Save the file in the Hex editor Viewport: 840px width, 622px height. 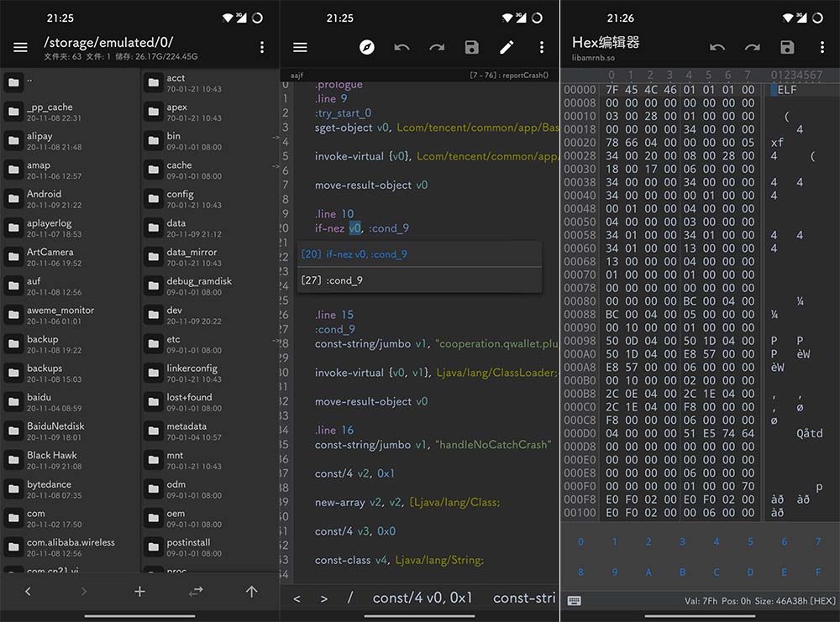[x=787, y=48]
